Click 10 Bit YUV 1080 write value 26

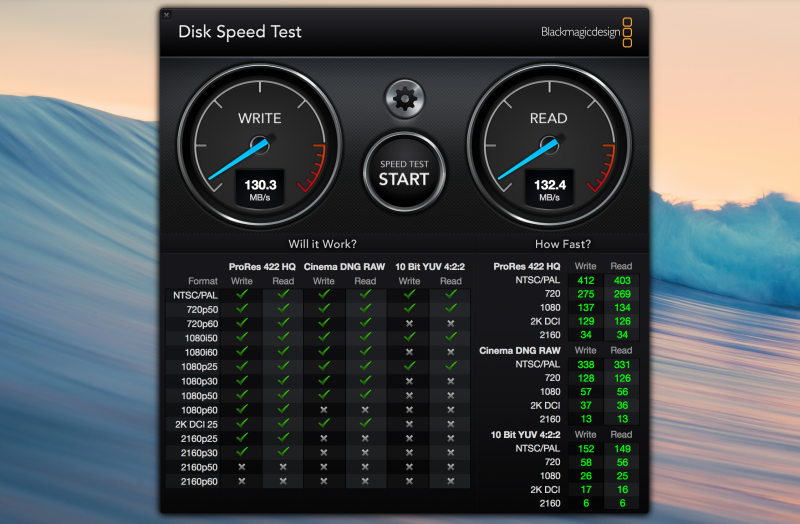[x=586, y=477]
